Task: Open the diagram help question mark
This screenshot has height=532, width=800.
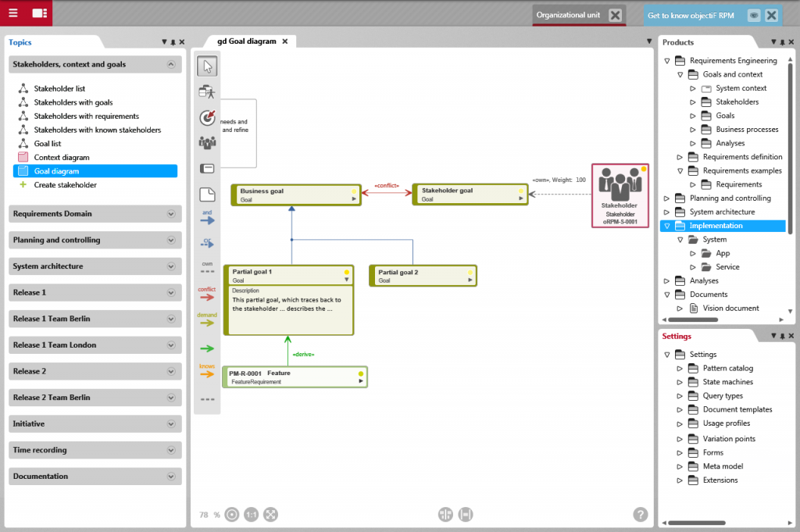Action: click(641, 514)
